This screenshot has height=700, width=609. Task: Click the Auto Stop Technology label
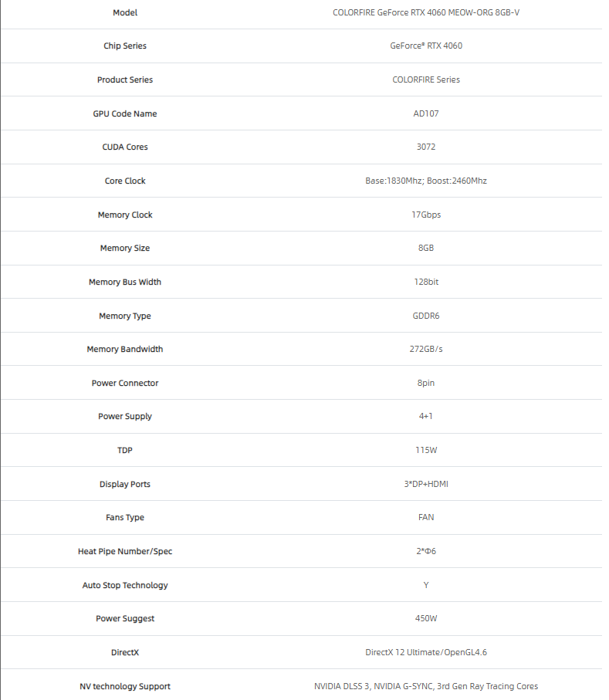[125, 585]
